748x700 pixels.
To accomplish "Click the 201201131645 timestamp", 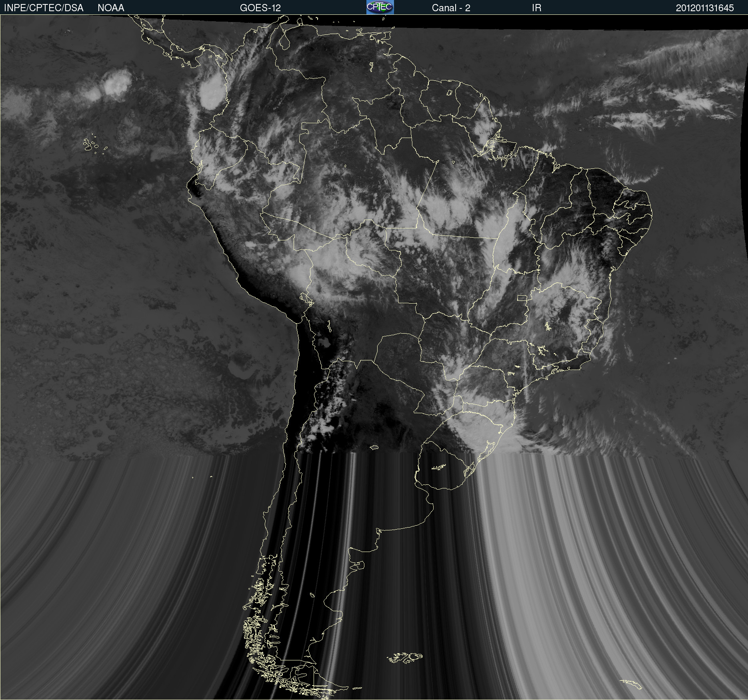I will 705,8.
